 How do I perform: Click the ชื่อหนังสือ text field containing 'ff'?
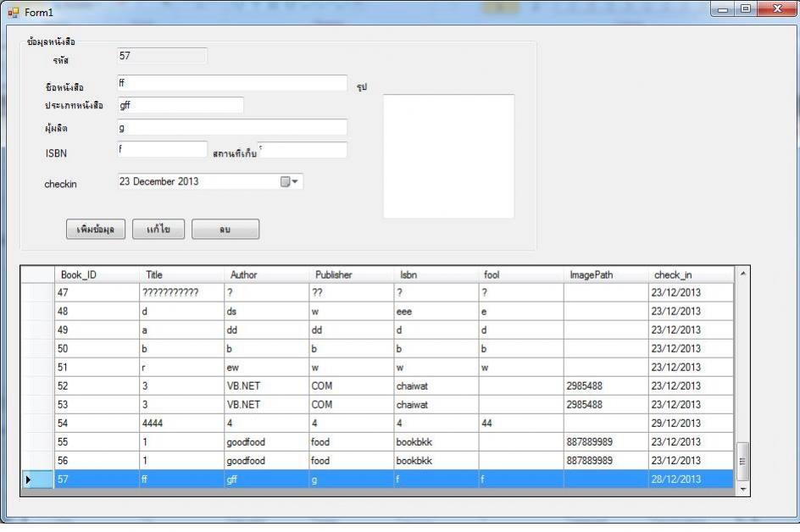pos(231,83)
